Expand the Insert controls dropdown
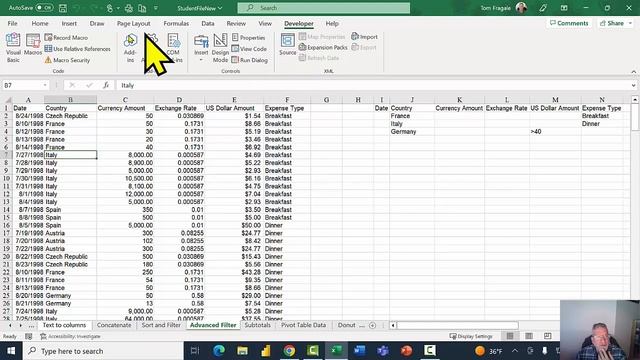640x360 pixels. click(201, 60)
